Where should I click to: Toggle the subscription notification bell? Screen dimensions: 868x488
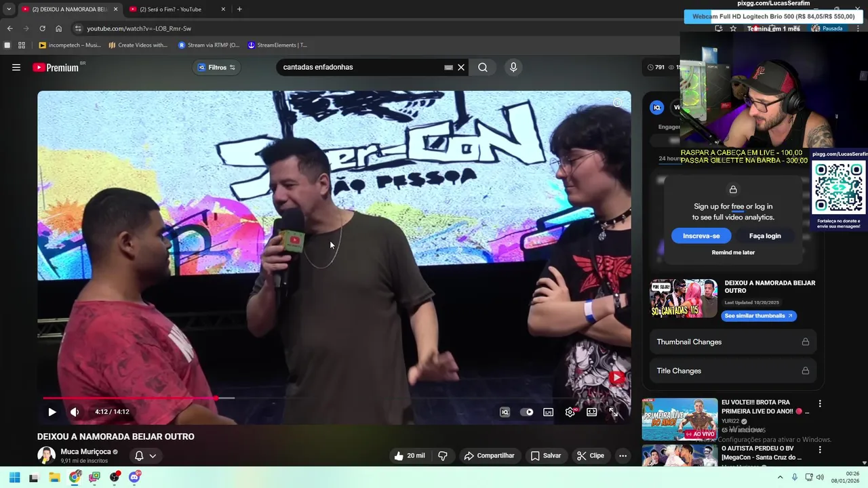[x=139, y=456]
